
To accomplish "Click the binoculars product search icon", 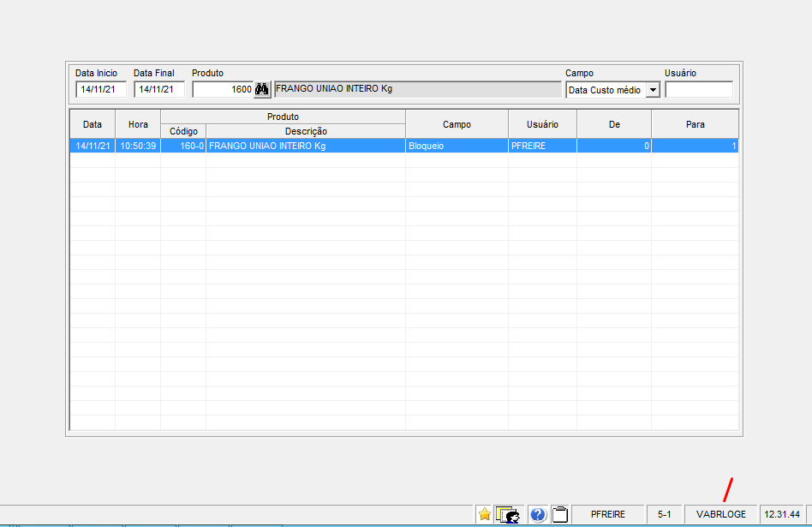I will 262,89.
